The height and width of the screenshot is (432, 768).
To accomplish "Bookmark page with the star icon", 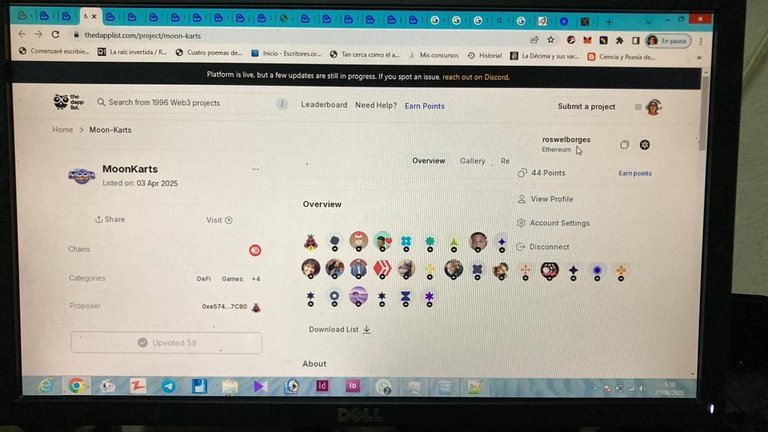I will (x=551, y=40).
